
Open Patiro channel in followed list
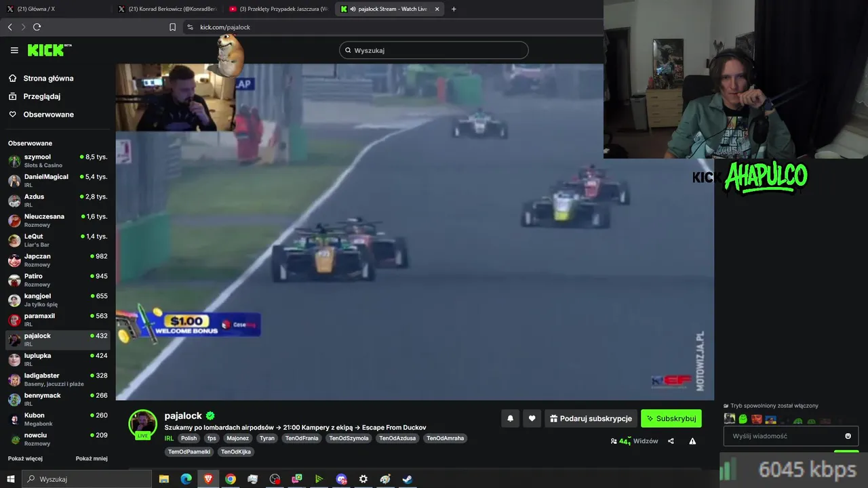click(x=58, y=280)
